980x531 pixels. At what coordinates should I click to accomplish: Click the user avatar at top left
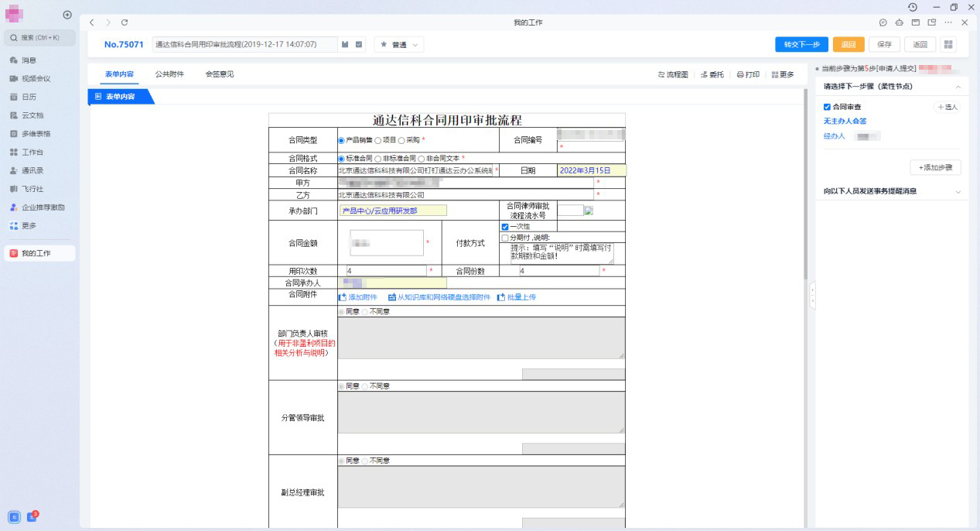click(14, 15)
